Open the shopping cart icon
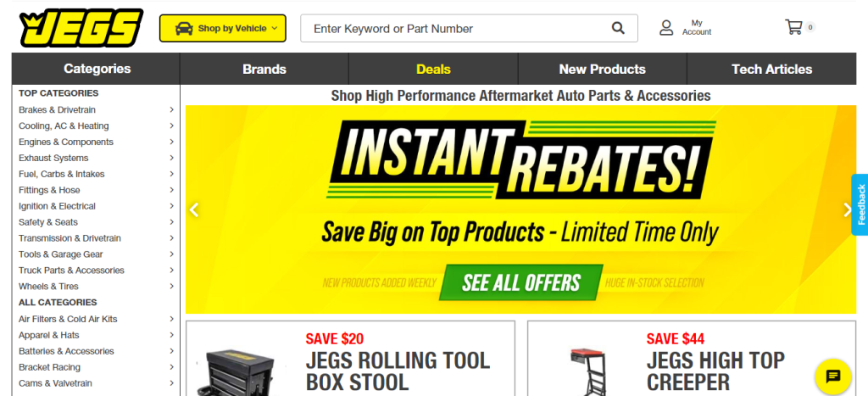This screenshot has height=396, width=868. tap(793, 27)
